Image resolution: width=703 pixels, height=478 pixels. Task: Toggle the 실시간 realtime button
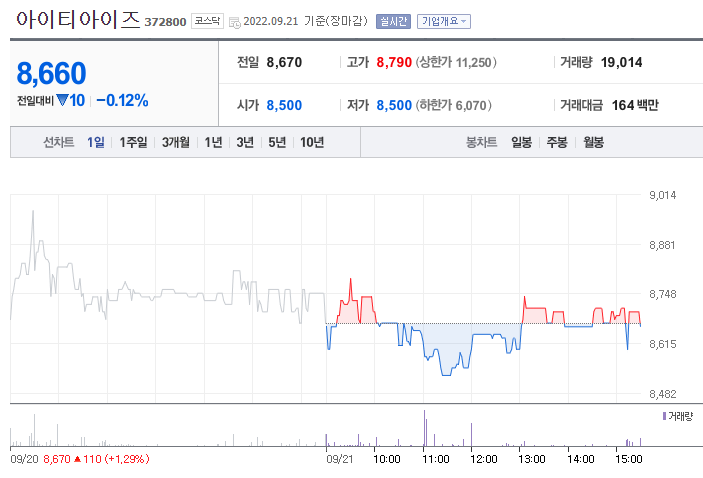[x=393, y=21]
